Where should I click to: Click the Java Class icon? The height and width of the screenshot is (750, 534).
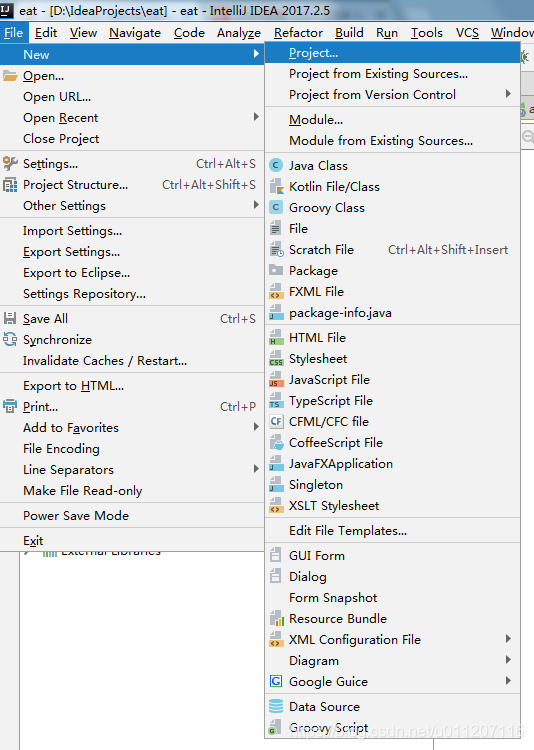click(x=276, y=165)
